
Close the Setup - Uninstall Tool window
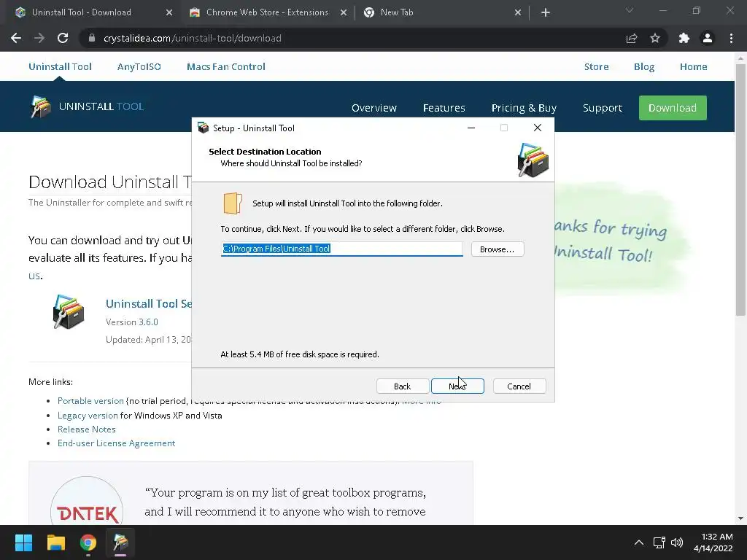[538, 128]
